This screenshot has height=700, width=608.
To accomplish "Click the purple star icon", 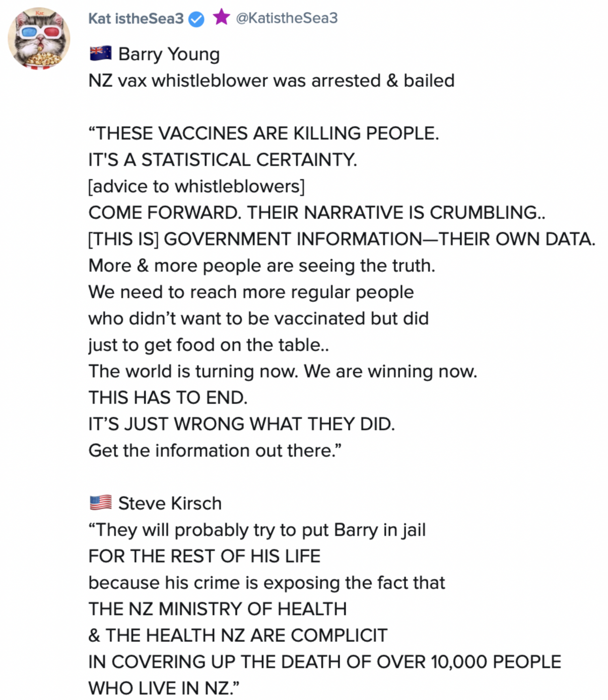I will tap(221, 17).
